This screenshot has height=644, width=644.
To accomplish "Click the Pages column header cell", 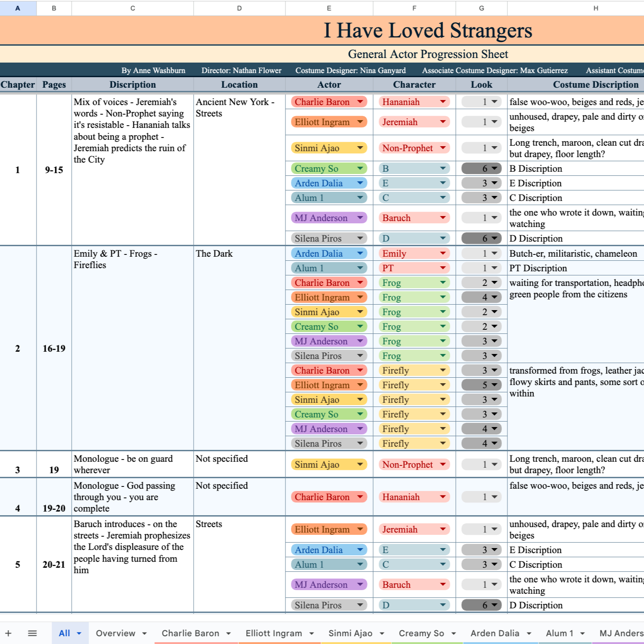I will tap(54, 84).
